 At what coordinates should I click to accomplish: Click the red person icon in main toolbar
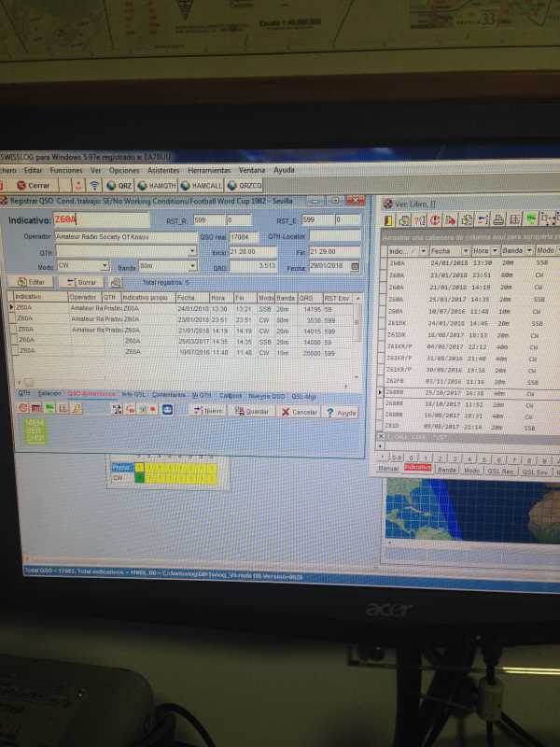pyautogui.click(x=78, y=185)
